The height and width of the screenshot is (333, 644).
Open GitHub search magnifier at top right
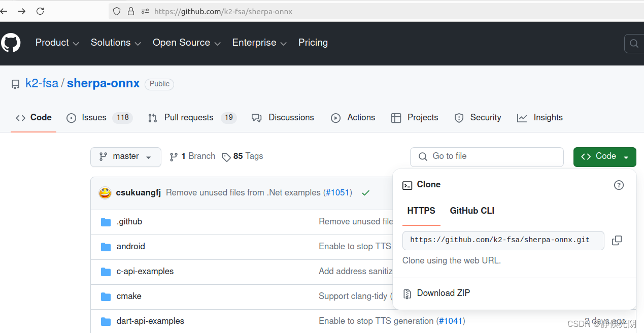(634, 44)
